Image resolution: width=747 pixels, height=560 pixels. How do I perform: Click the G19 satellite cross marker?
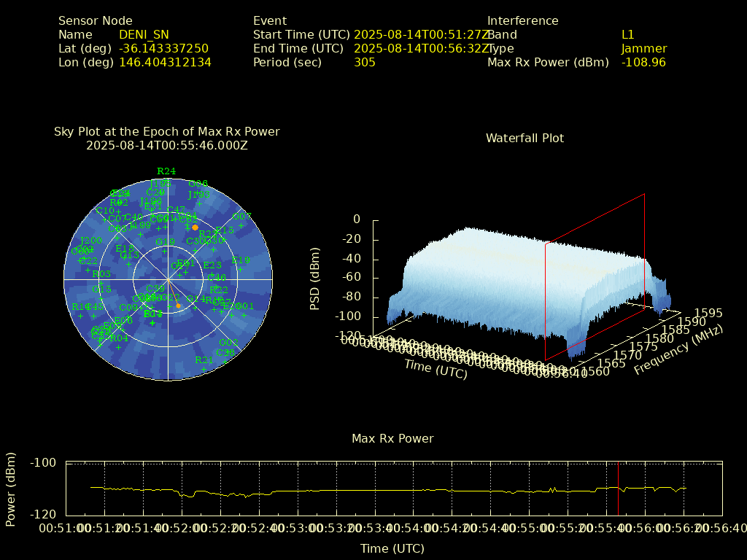click(165, 250)
